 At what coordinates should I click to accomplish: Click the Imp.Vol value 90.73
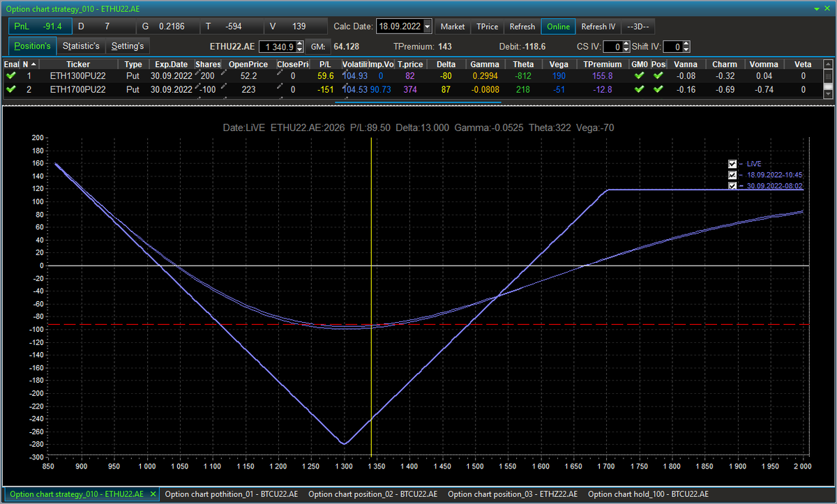click(x=380, y=89)
